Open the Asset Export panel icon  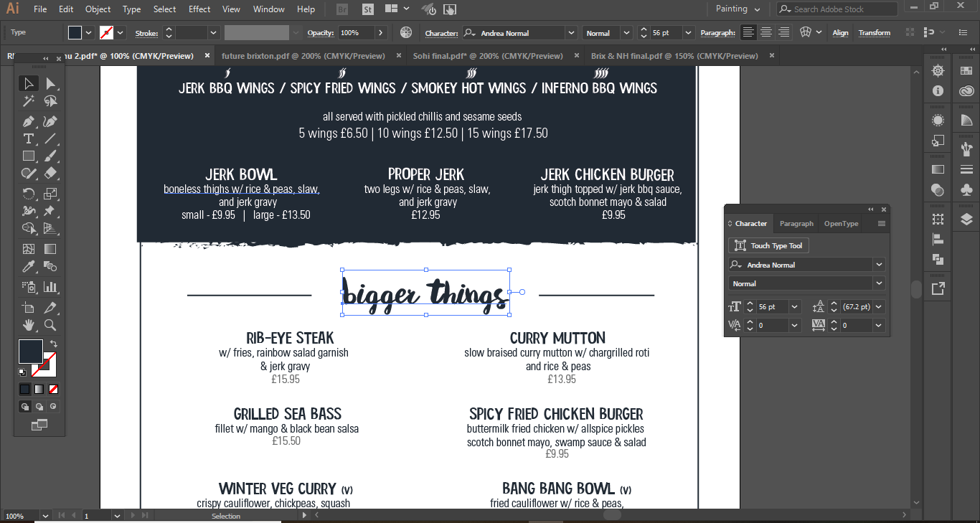tap(937, 288)
